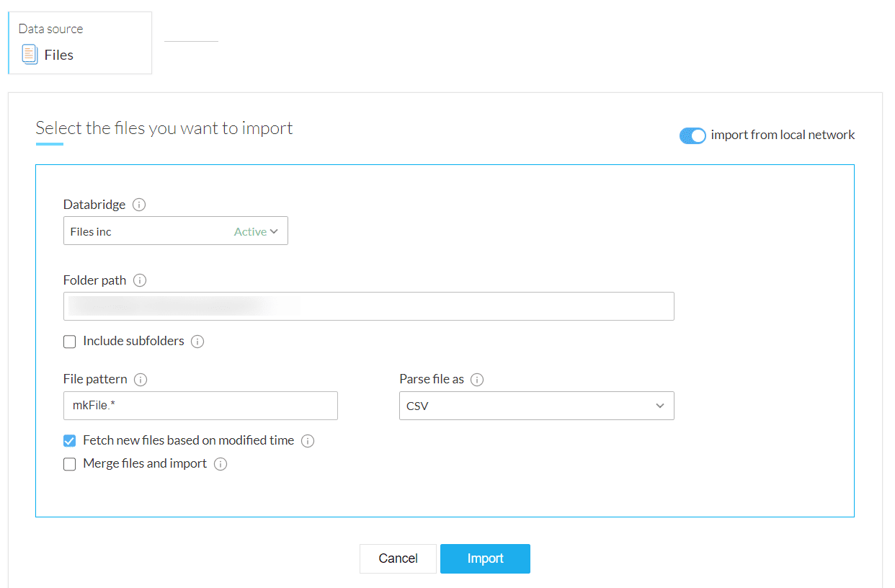895x588 pixels.
Task: Click the info icon next to Folder path
Action: 140,280
